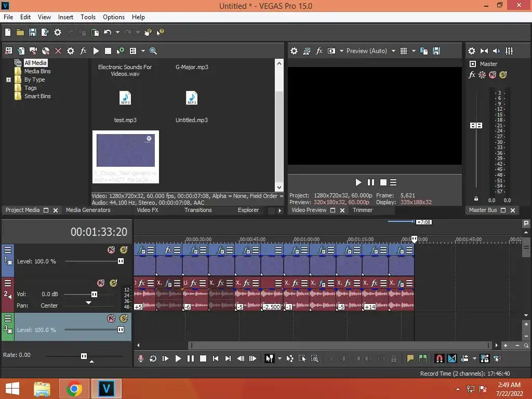Screen dimensions: 532x399
Task: Insert a marker with the orange flag
Action: pyautogui.click(x=410, y=358)
